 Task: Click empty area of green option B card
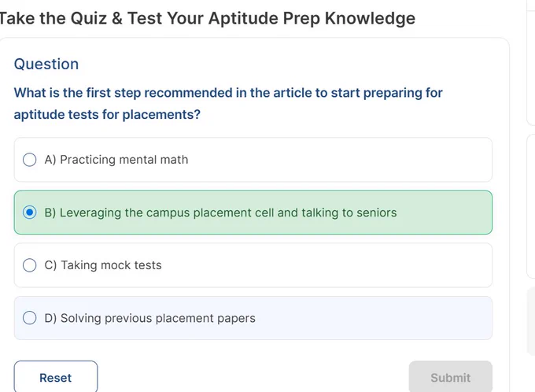[444, 213]
